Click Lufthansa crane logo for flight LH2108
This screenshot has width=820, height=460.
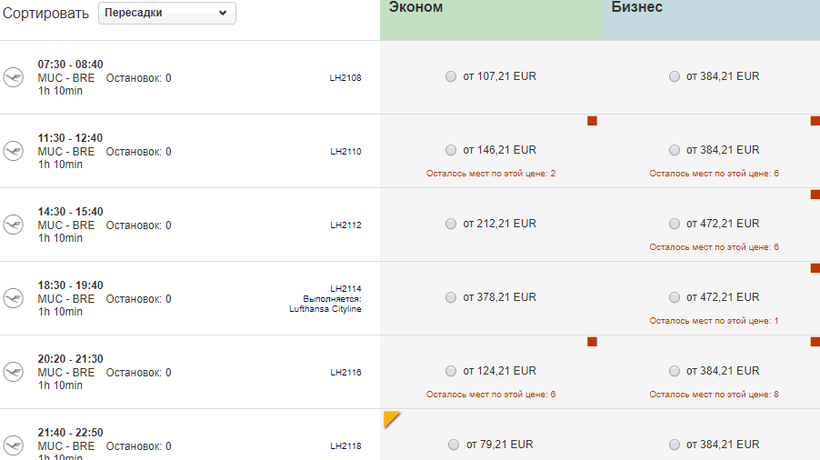13,77
